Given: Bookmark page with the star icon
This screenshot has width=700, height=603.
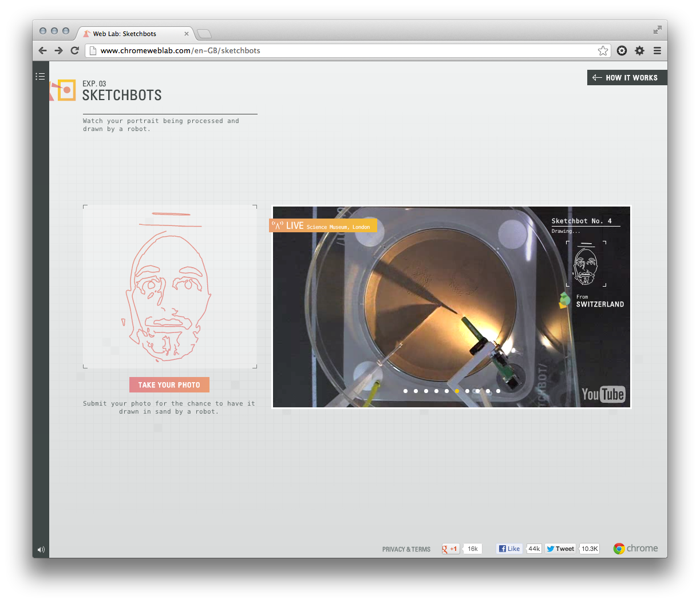Looking at the screenshot, I should [603, 51].
